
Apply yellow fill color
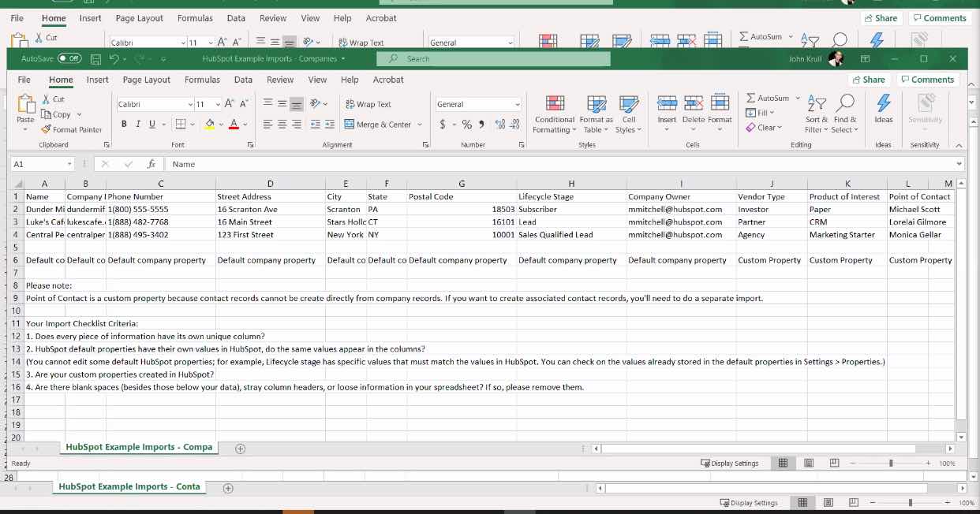[209, 125]
